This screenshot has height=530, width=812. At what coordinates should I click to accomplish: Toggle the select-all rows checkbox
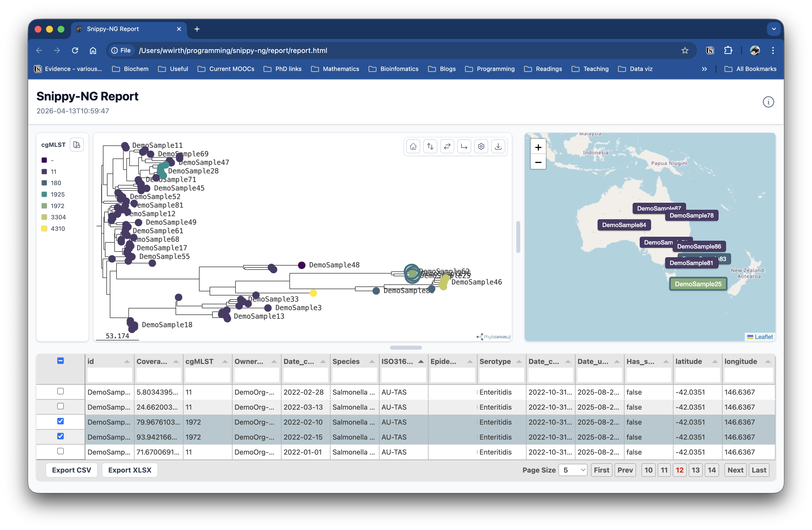(x=60, y=361)
